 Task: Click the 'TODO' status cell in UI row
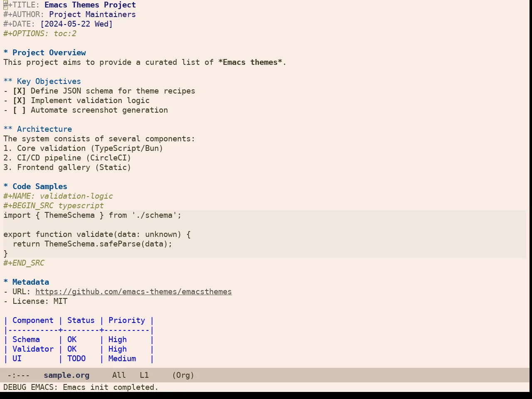[76, 359]
